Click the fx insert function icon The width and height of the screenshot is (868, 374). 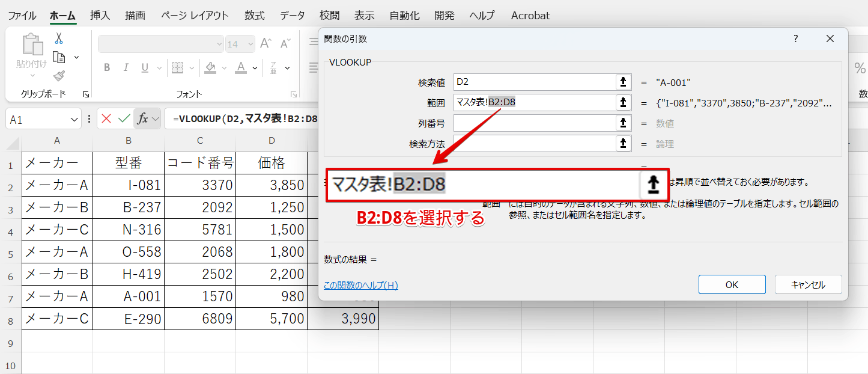point(142,119)
